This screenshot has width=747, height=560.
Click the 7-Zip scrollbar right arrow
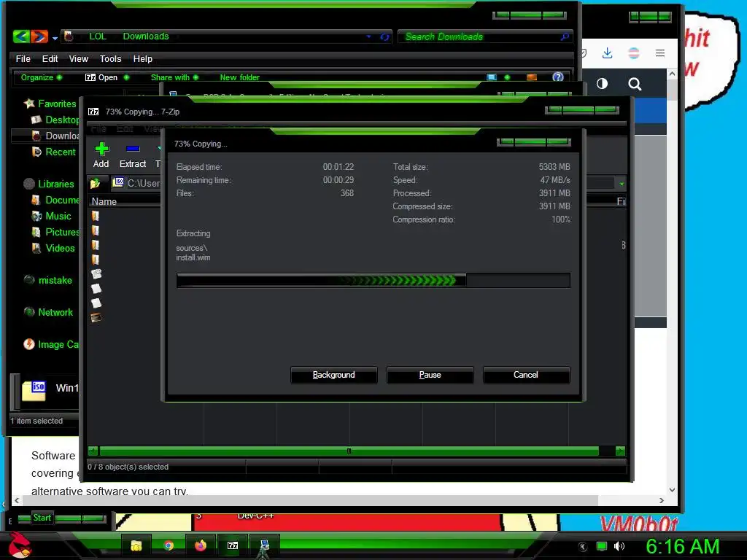pyautogui.click(x=620, y=451)
